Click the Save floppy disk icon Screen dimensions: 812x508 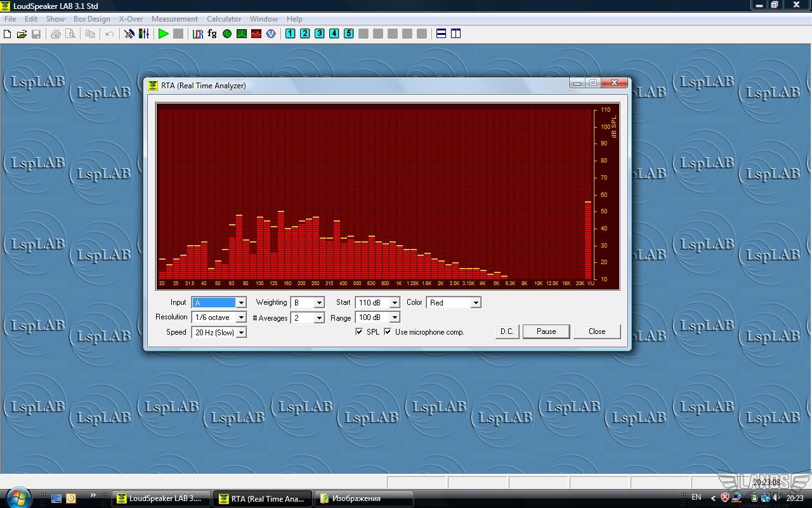point(36,34)
